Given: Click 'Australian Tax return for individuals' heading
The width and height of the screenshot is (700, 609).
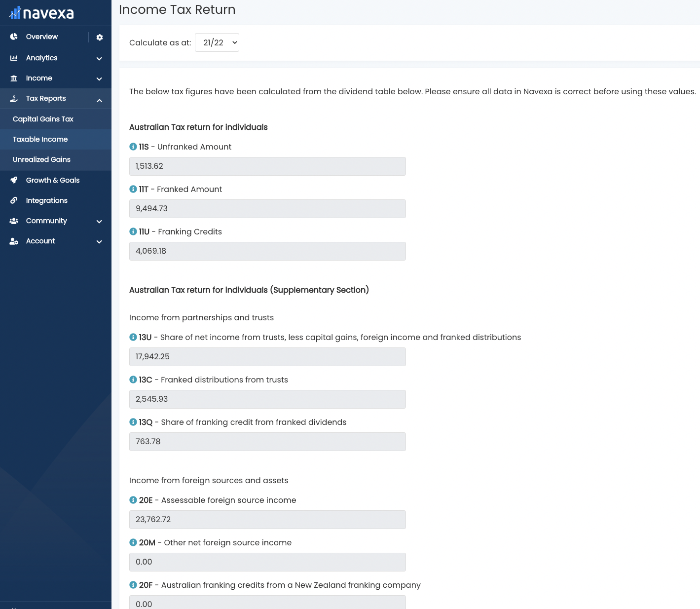Looking at the screenshot, I should pyautogui.click(x=198, y=127).
